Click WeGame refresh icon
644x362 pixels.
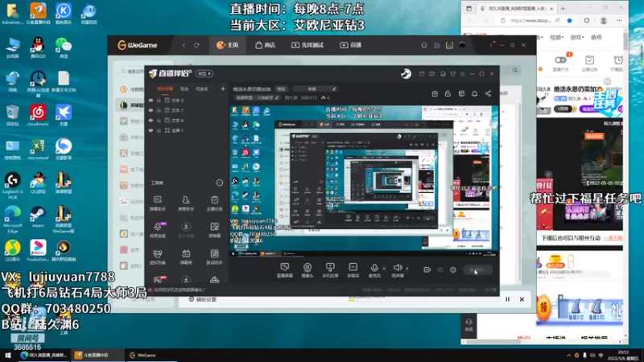pyautogui.click(x=196, y=45)
